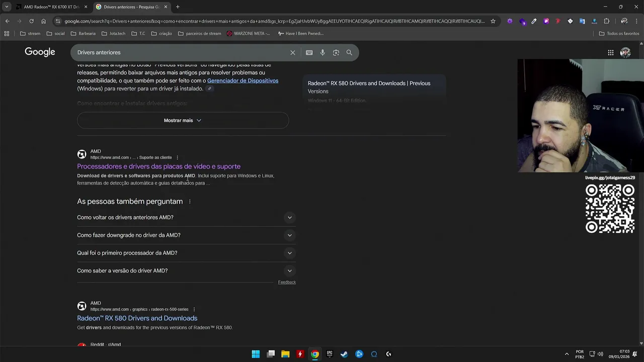644x362 pixels.
Task: Open Chrome three-dot menu
Action: pos(636,21)
